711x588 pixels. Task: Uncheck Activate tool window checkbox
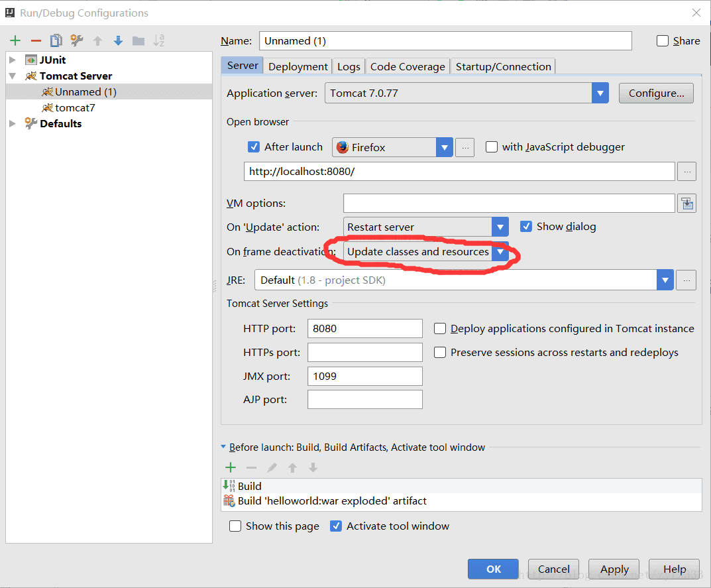click(x=336, y=526)
